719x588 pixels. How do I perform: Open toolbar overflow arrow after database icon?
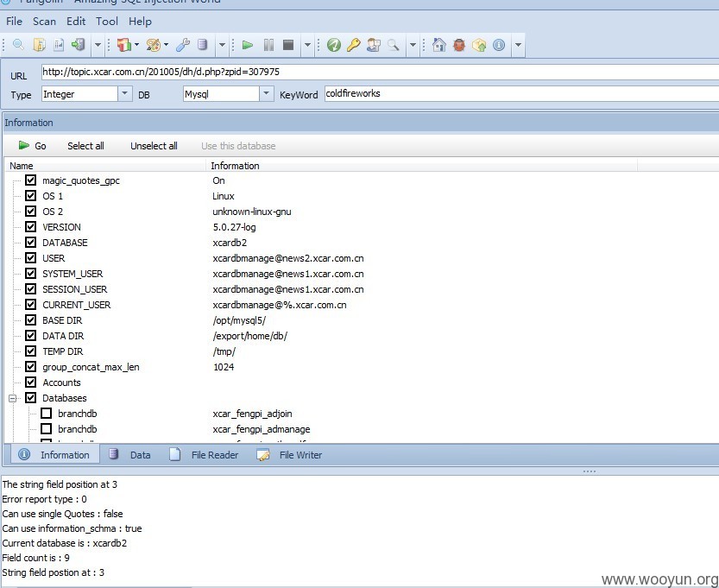222,45
